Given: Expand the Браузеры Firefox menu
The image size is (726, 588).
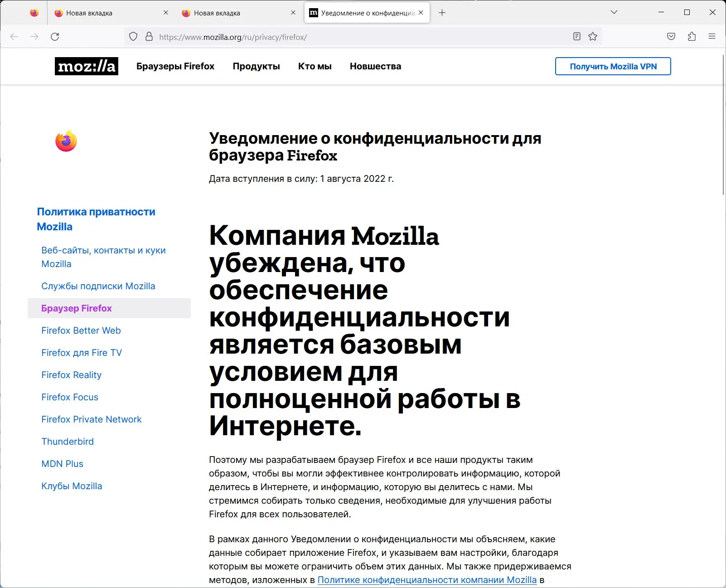Looking at the screenshot, I should pyautogui.click(x=175, y=66).
